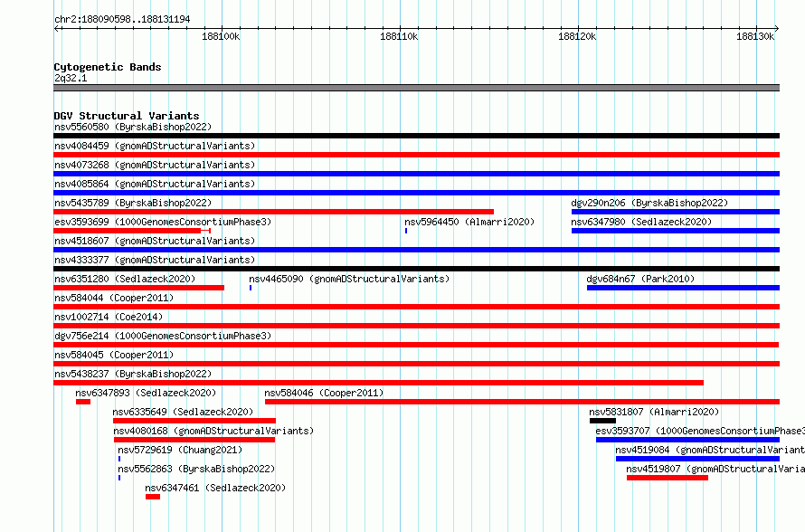Select the blue dgv684n67 variant bar
805x532 pixels.
(683, 288)
